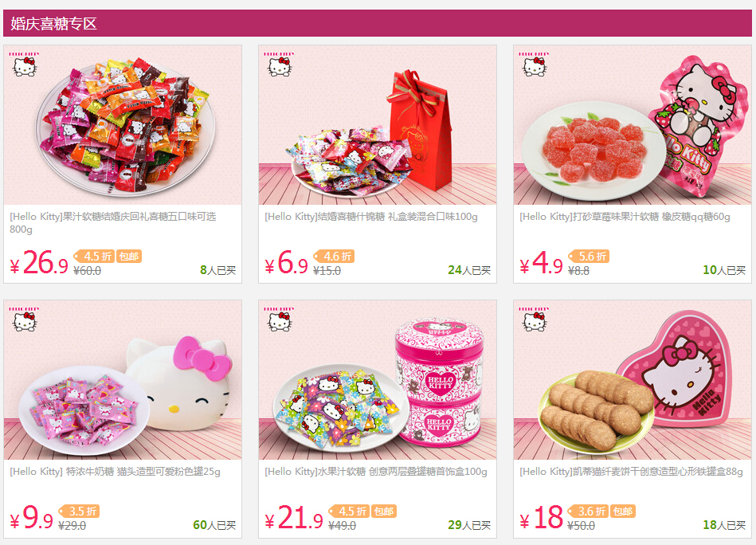Select the plate of assorted wrapped candies photo
756x545 pixels.
123,125
